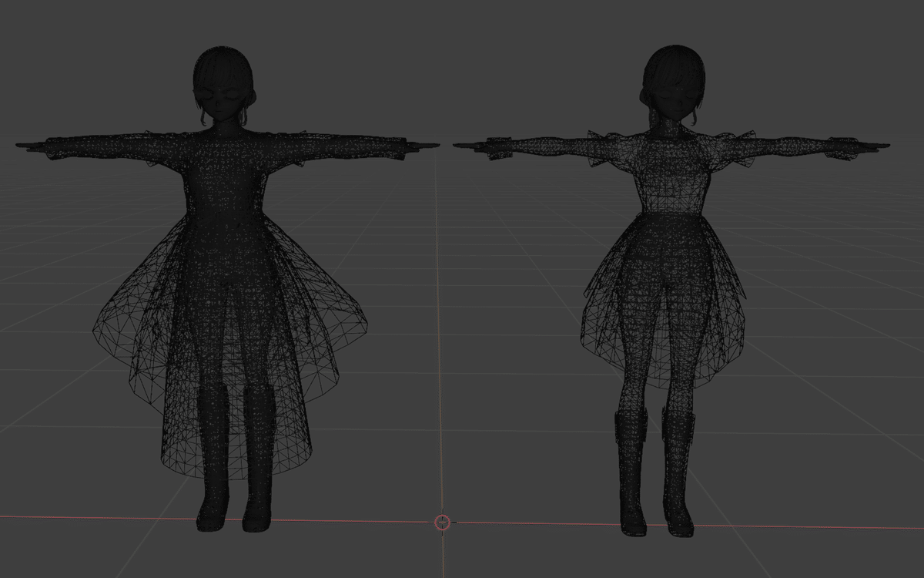Viewport: 924px width, 578px height.
Task: Click the 3D cursor at scene origin
Action: 442,523
